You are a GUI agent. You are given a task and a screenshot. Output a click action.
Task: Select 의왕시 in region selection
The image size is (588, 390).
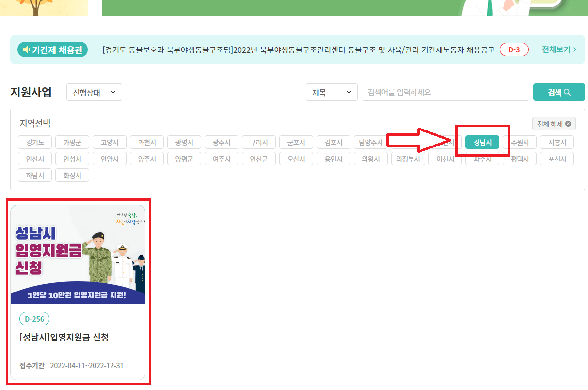(x=371, y=159)
